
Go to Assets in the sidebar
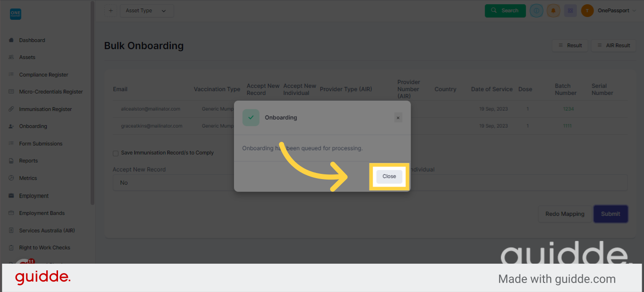coord(27,57)
